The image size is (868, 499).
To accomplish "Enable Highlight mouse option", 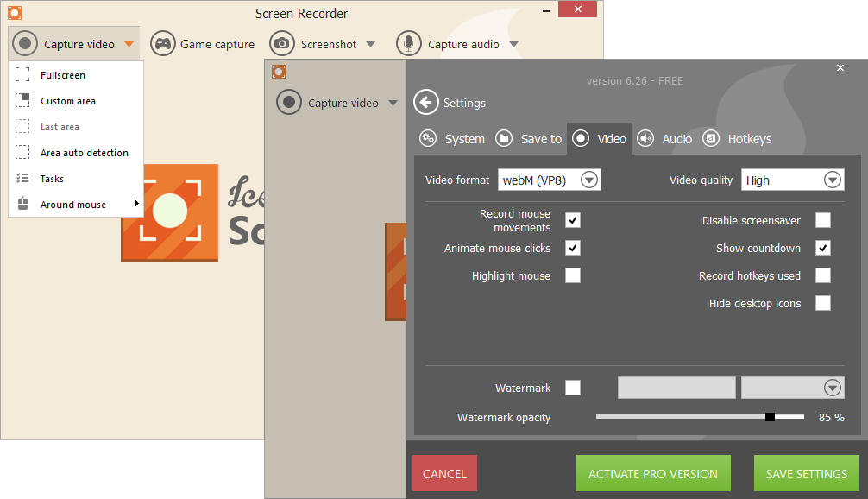I will 572,275.
